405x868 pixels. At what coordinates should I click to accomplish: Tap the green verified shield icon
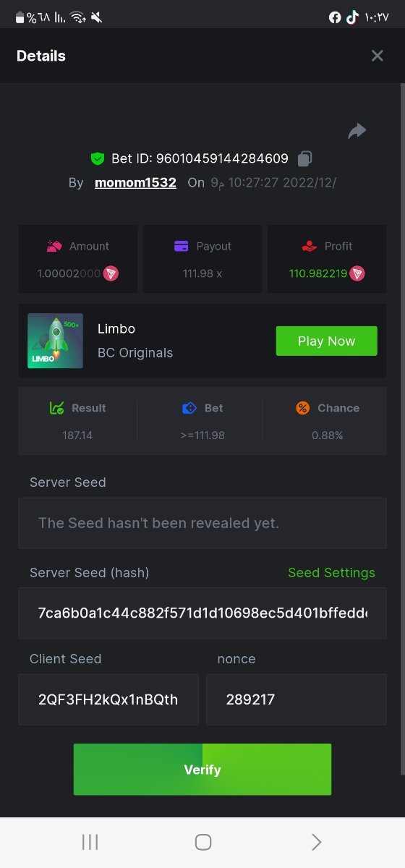98,158
